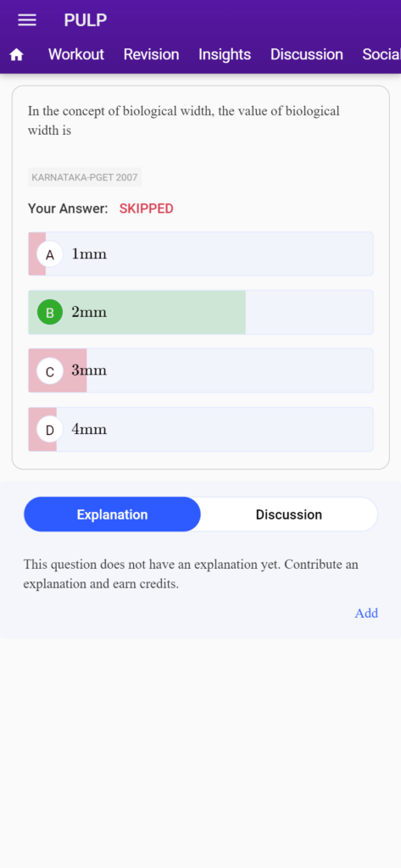This screenshot has height=868, width=401.
Task: Switch to the Discussion toggle below question
Action: pyautogui.click(x=288, y=515)
